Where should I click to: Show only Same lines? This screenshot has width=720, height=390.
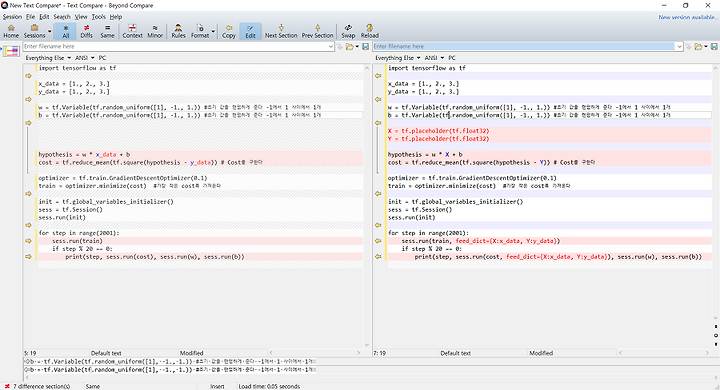[x=107, y=31]
